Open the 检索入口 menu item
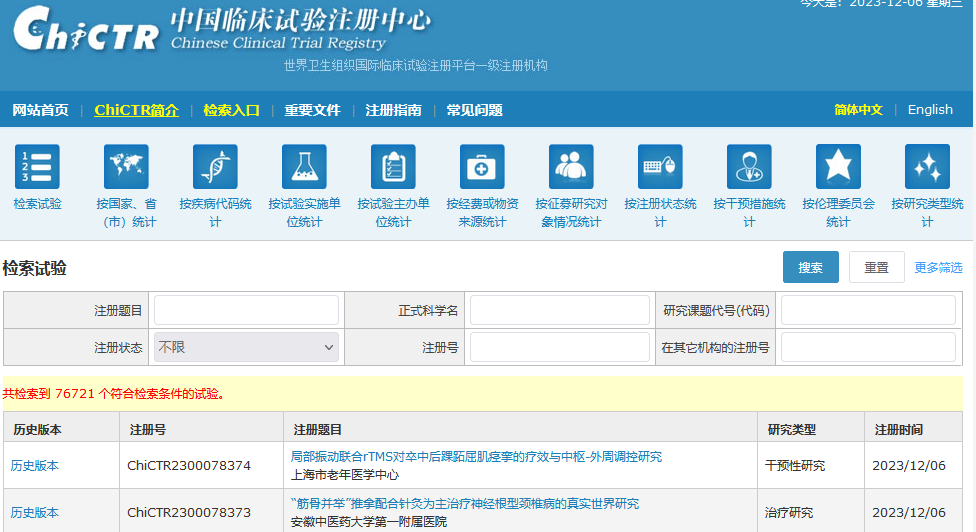Screen dimensions: 976x532 click(231, 110)
